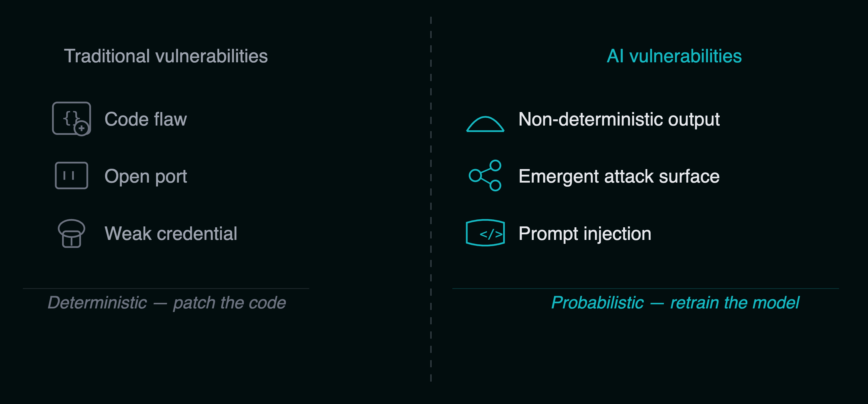This screenshot has width=868, height=404.
Task: Select the Probabilistic retrain the model caption
Action: click(675, 302)
